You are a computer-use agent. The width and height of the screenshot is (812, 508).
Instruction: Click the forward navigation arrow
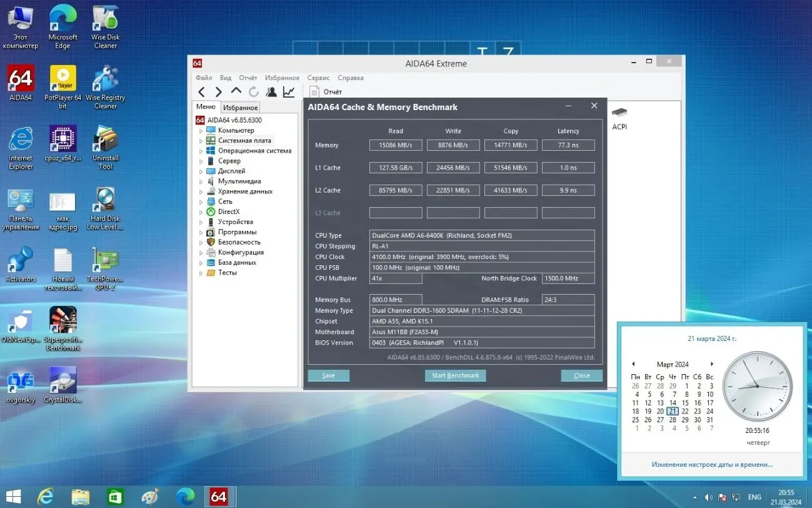218,91
